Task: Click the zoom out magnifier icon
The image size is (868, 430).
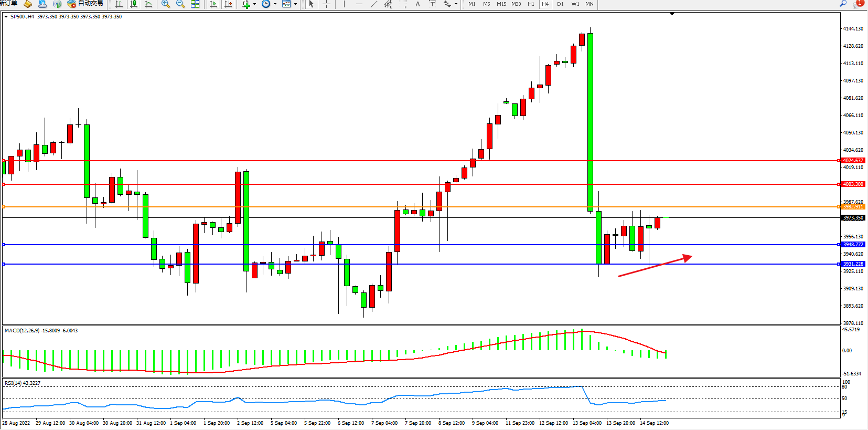Action: coord(180,4)
